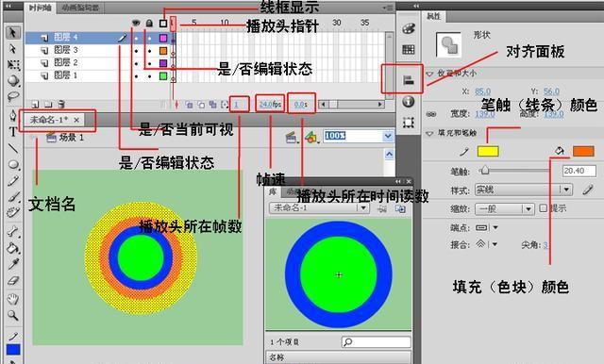Open the Color panel palette icon
Screen dimensions: 604x364
click(409, 29)
